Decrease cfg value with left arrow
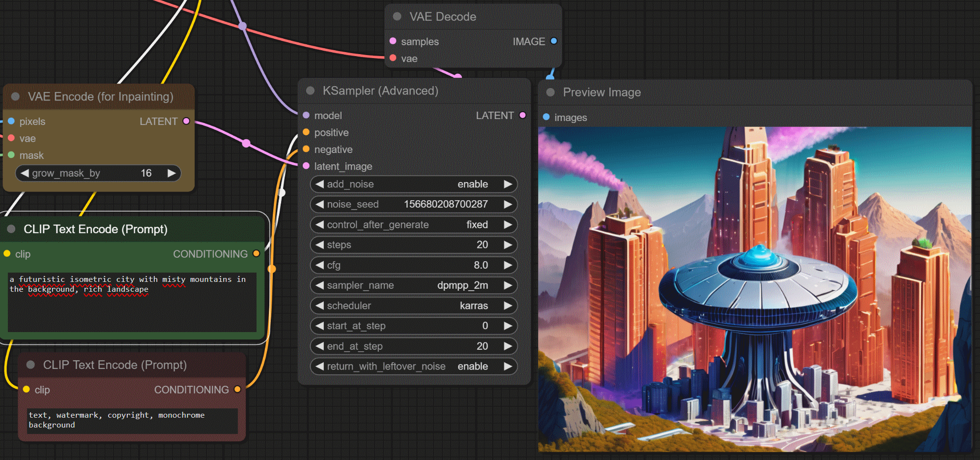Viewport: 980px width, 460px height. [320, 265]
